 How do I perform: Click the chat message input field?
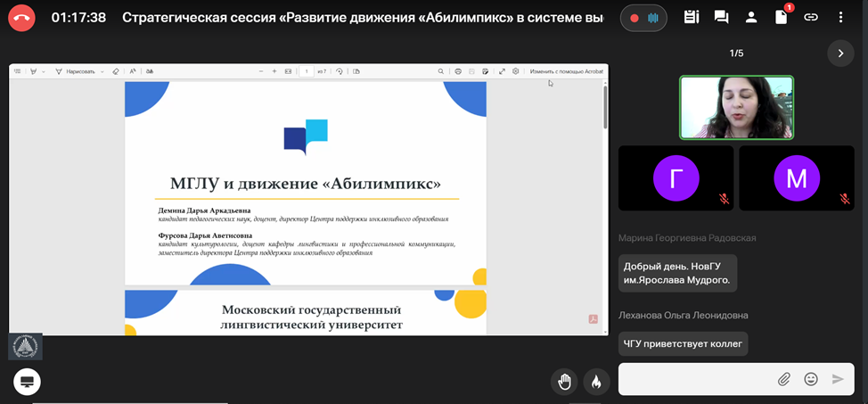pos(695,379)
